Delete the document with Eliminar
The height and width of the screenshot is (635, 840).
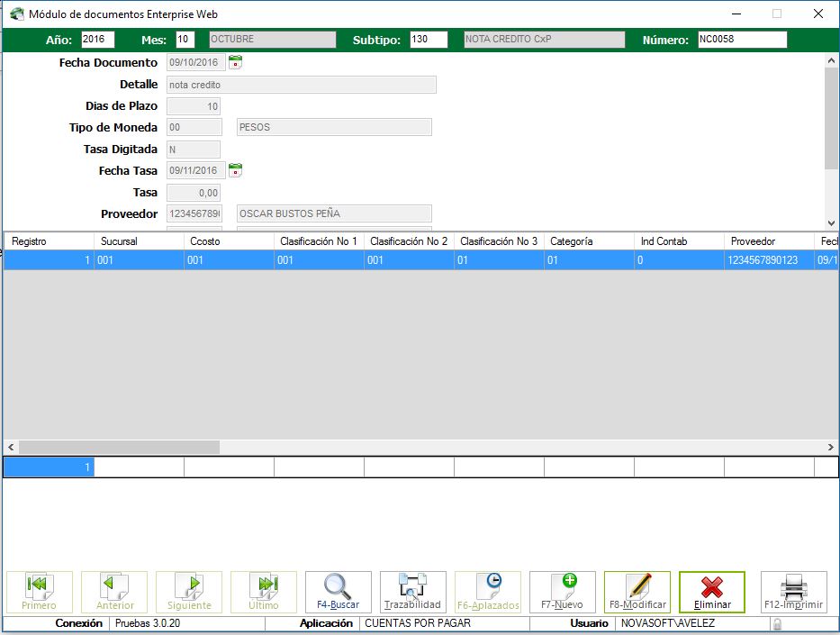pyautogui.click(x=712, y=592)
